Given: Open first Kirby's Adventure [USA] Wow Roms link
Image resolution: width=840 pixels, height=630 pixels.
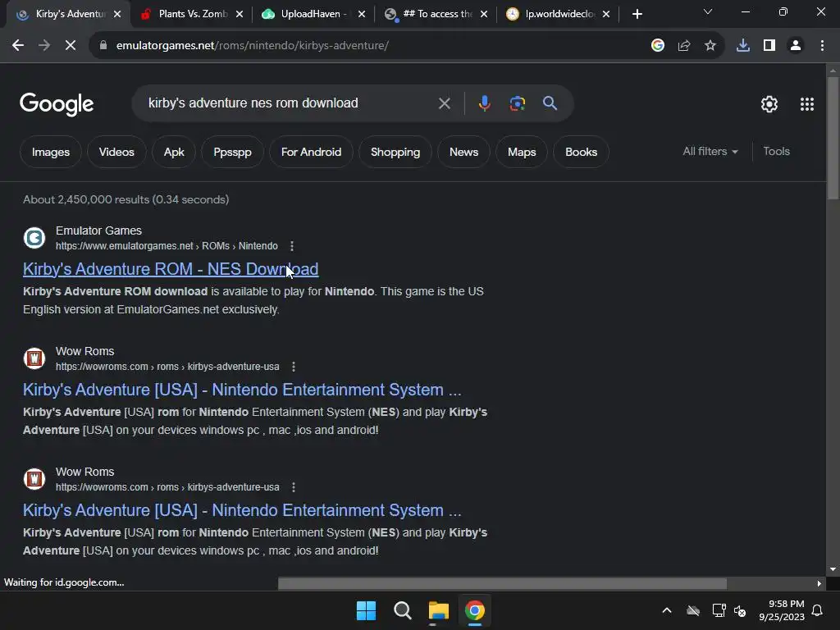Looking at the screenshot, I should click(x=242, y=390).
